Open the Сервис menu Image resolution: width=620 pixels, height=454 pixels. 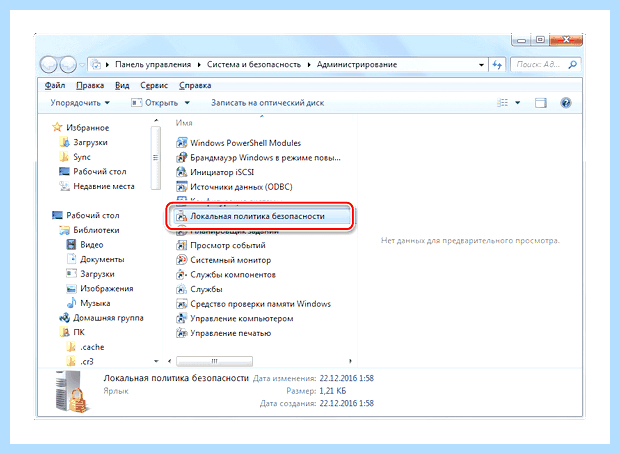tap(154, 85)
